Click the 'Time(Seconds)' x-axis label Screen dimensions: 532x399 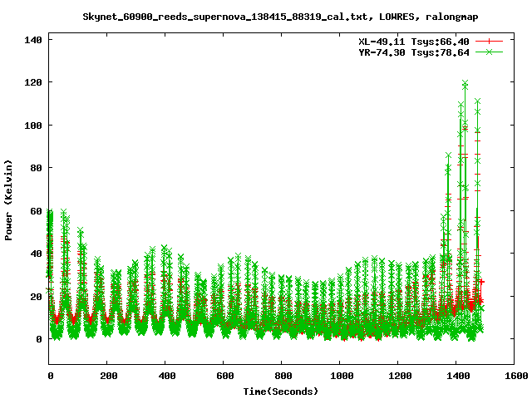[x=281, y=392]
